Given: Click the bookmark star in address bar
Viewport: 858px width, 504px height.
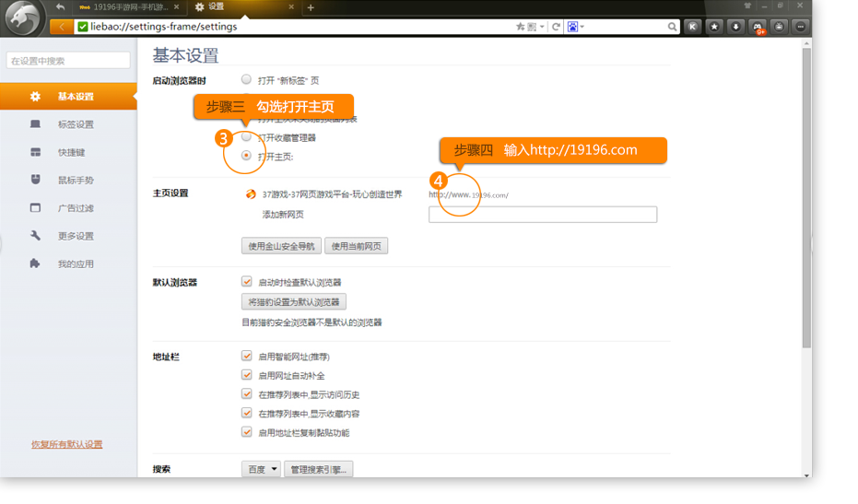Looking at the screenshot, I should coord(522,27).
